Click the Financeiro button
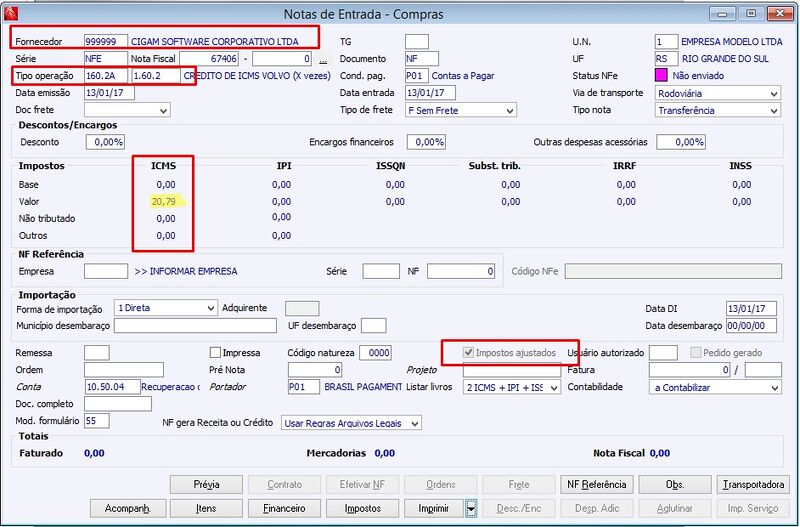Image resolution: width=800 pixels, height=527 pixels. [284, 508]
